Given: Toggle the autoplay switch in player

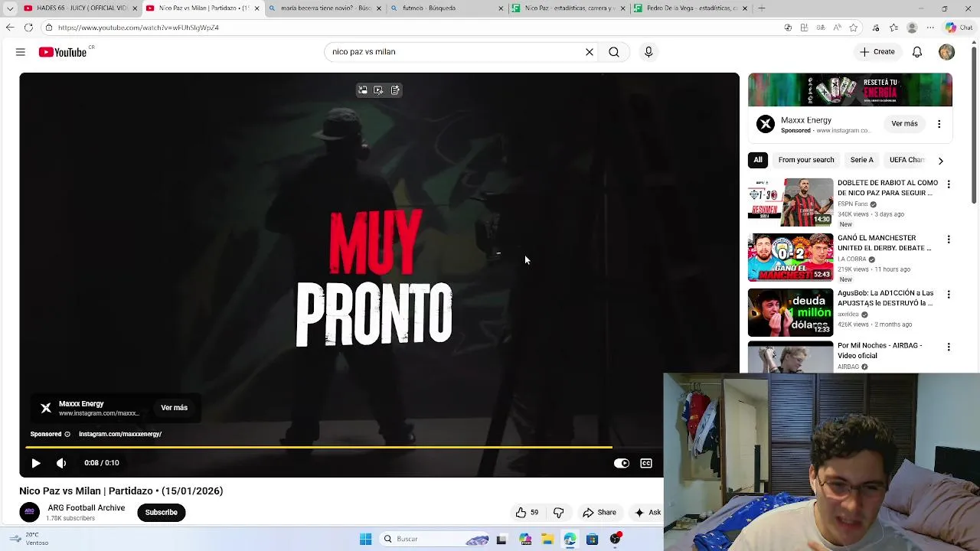Looking at the screenshot, I should (x=622, y=463).
